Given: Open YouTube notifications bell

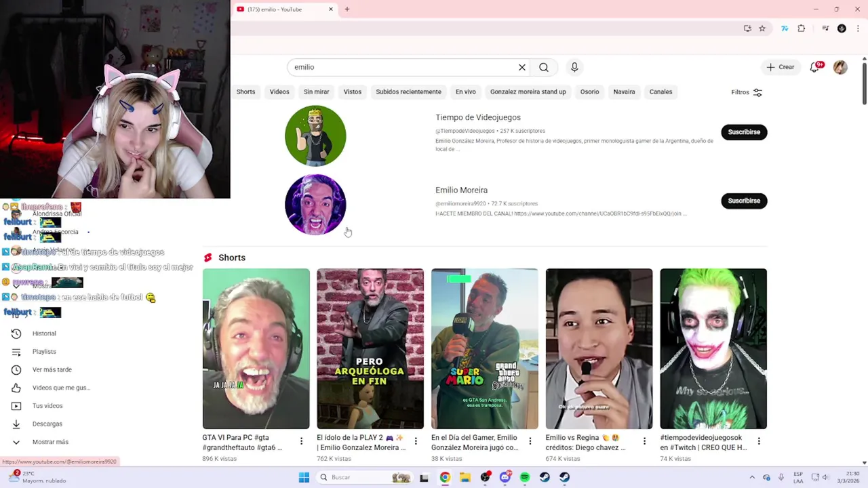Looking at the screenshot, I should [815, 67].
